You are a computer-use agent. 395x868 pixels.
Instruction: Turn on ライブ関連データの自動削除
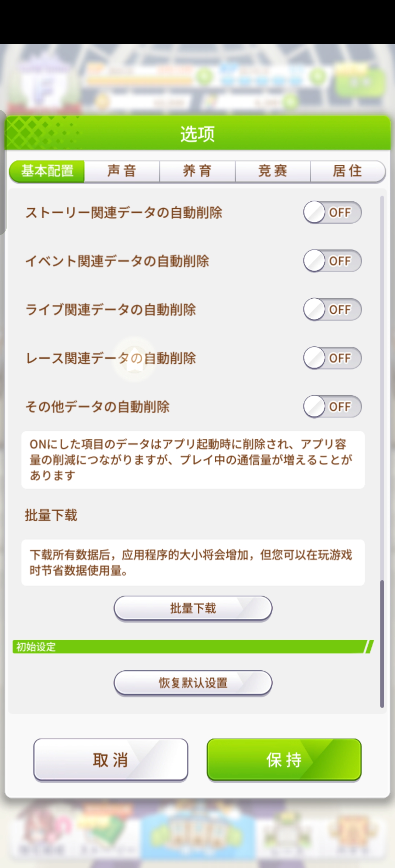pyautogui.click(x=332, y=309)
